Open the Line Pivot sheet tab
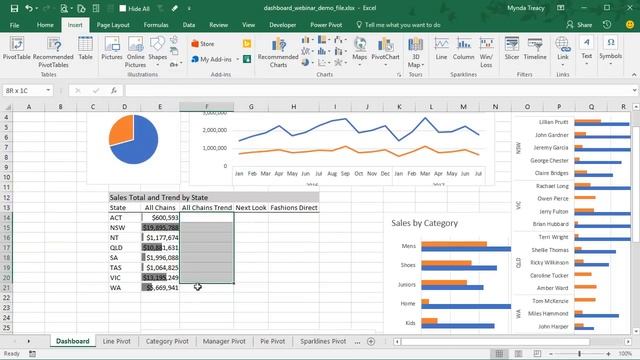This screenshot has width=640, height=360. (117, 341)
